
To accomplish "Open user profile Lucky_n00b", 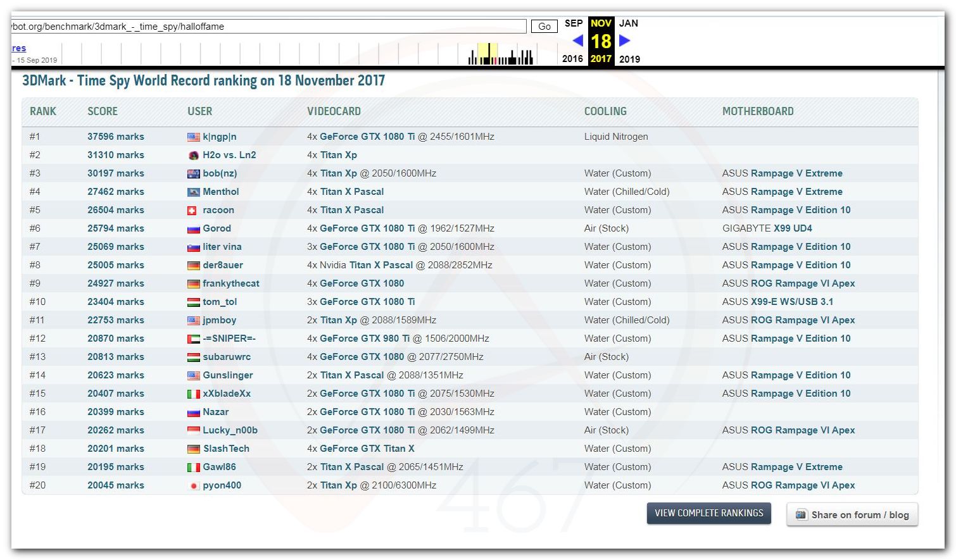I will tap(230, 430).
